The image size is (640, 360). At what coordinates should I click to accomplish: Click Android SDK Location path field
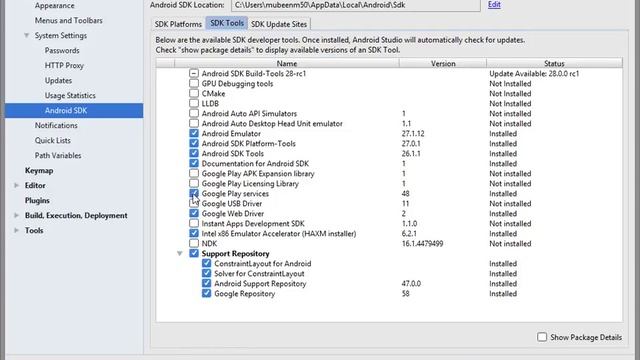pyautogui.click(x=356, y=5)
